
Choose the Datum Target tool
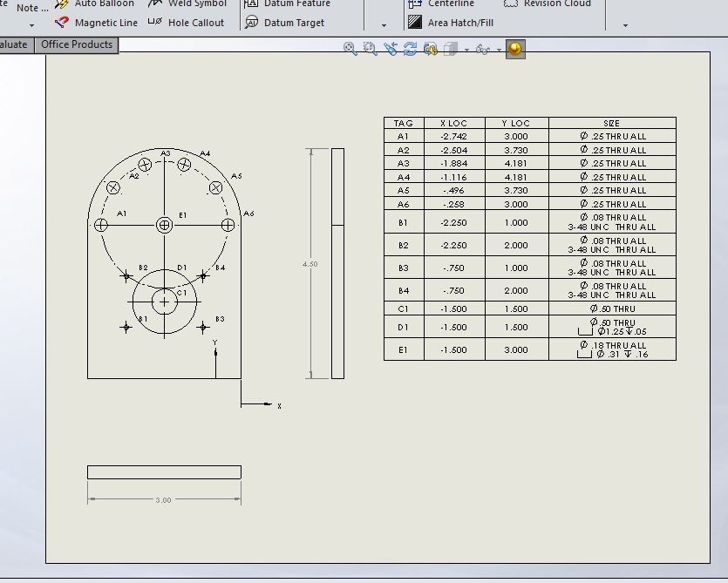284,23
